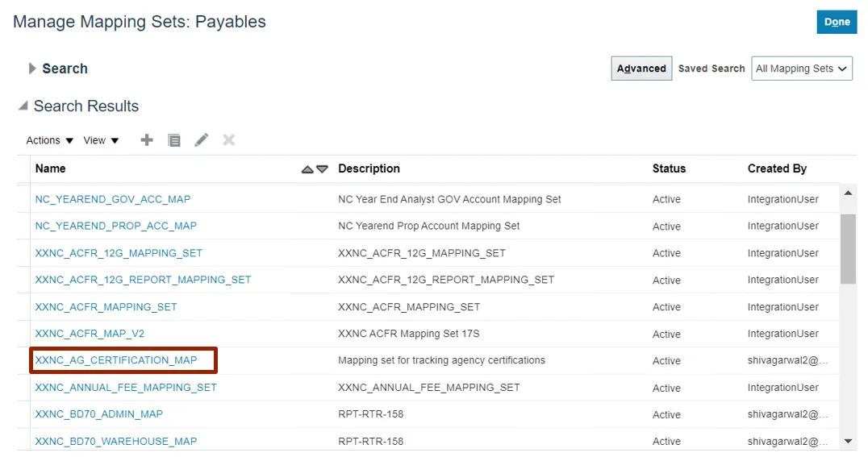This screenshot has width=868, height=457.
Task: Click the Advanced search button
Action: point(641,69)
